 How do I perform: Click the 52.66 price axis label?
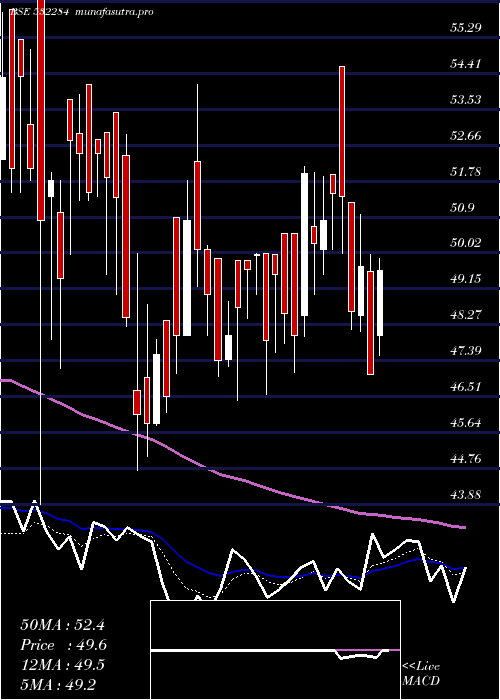coord(466,136)
